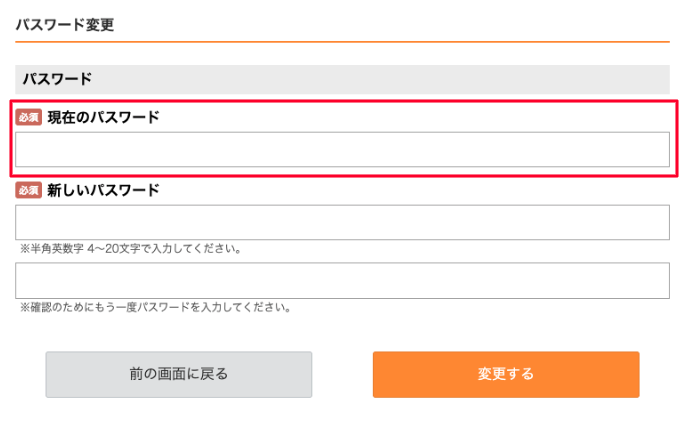Click the orange divider under パスワード変更
This screenshot has height=421, width=686.
pyautogui.click(x=342, y=42)
